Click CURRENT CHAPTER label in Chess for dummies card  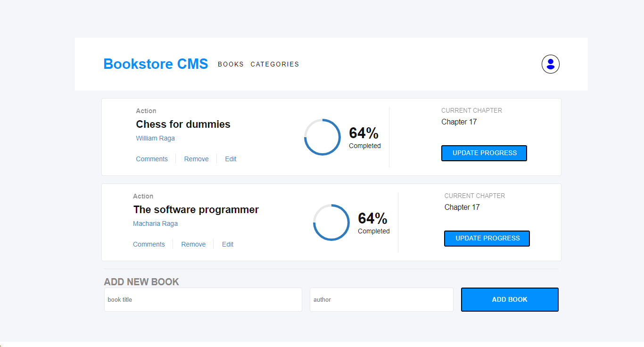pyautogui.click(x=471, y=110)
